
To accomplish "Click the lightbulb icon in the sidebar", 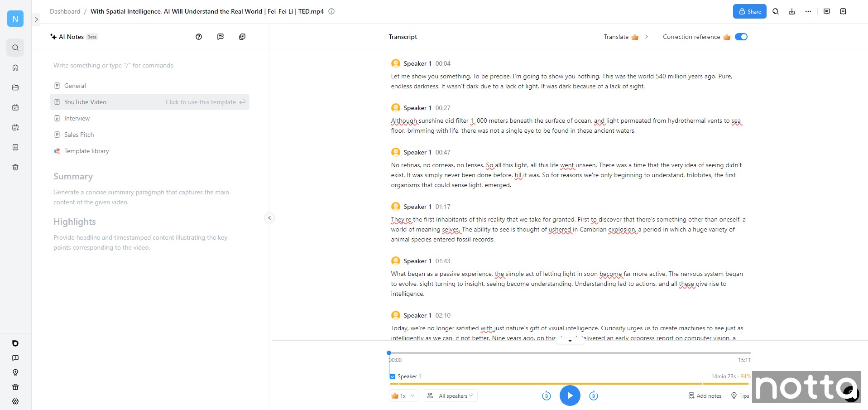I will click(15, 372).
